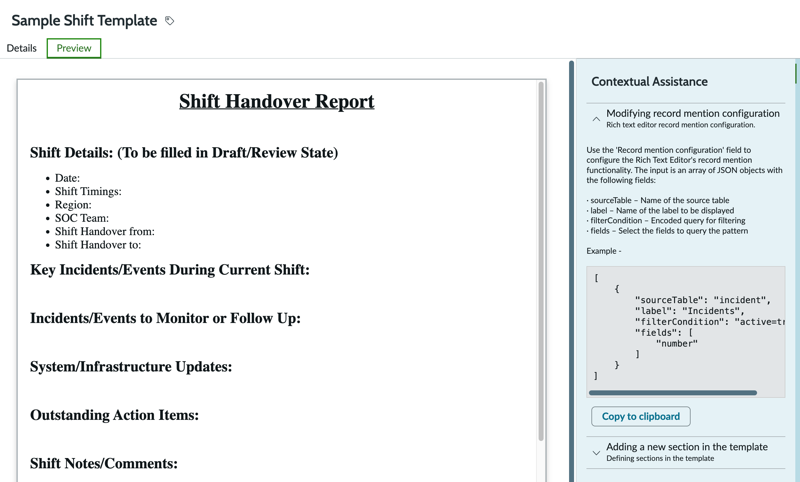The width and height of the screenshot is (800, 482).
Task: Click the sourceTable field description line
Action: tap(658, 200)
